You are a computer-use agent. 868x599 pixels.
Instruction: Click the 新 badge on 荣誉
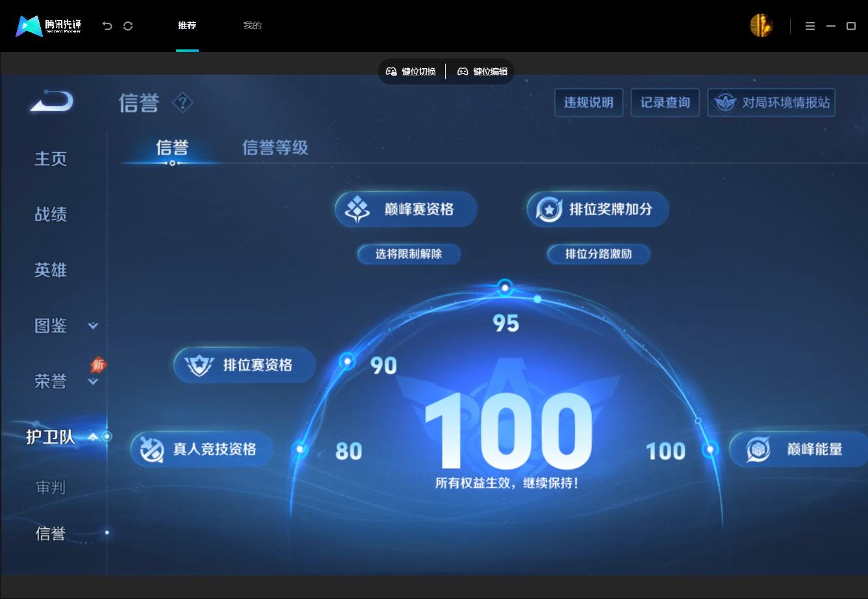98,365
